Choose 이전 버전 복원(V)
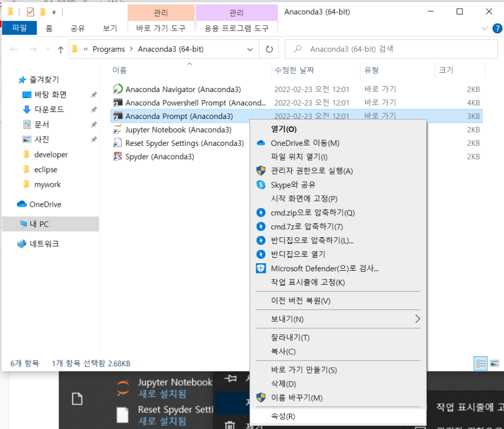Viewport: 504px width, 429px height. point(338,300)
